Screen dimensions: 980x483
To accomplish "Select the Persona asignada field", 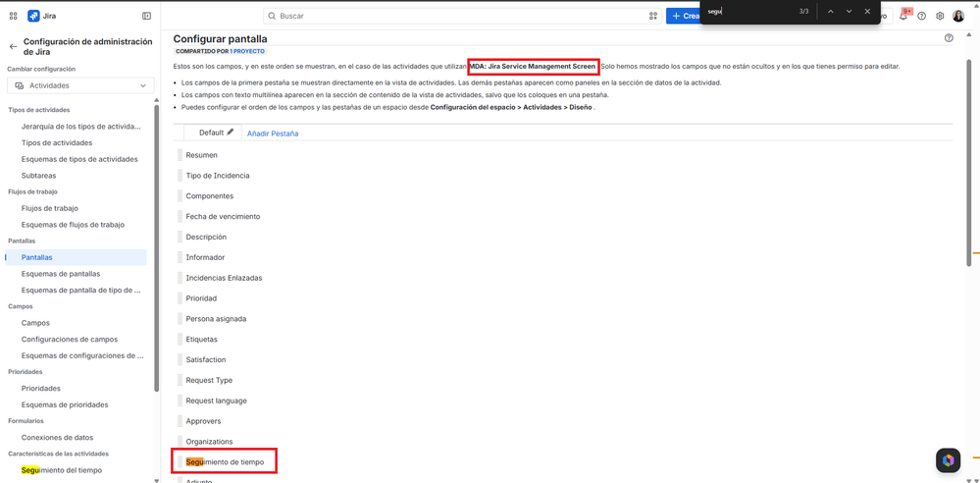I will tap(216, 318).
